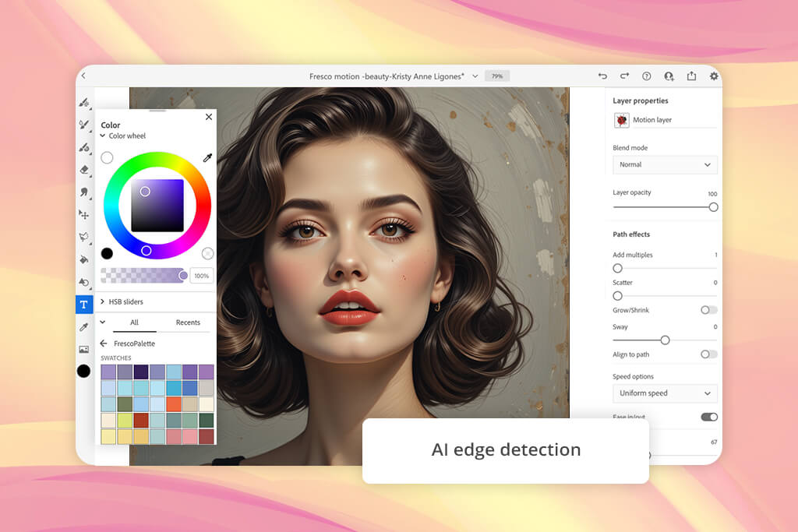Click the Fresco motion document title
This screenshot has width=798, height=532.
(x=387, y=76)
